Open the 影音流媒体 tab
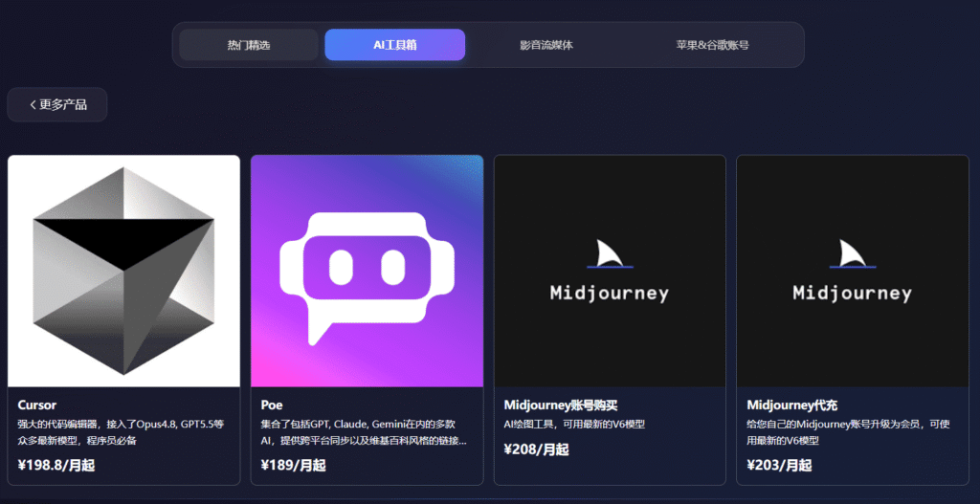Image resolution: width=980 pixels, height=504 pixels. [x=546, y=45]
